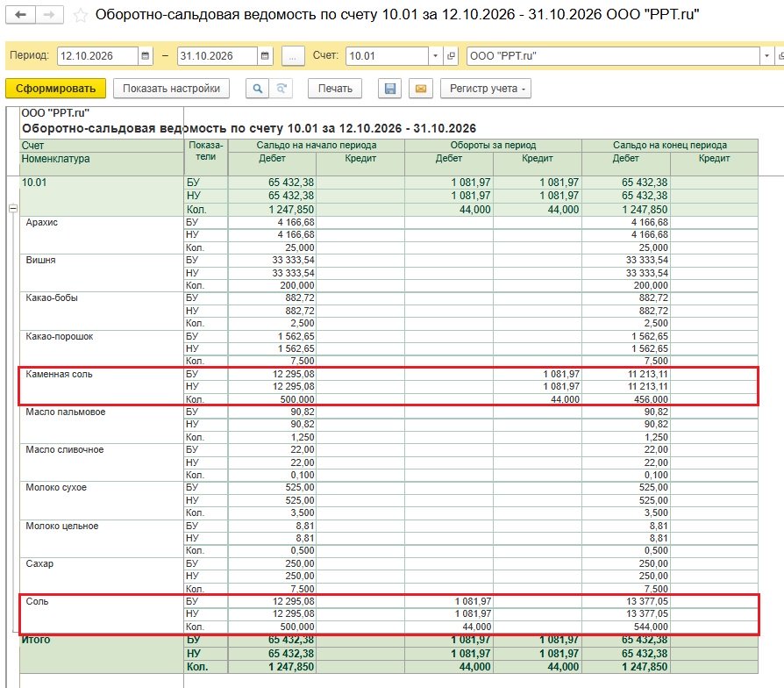Viewport: 784px width, 688px height.
Task: Save the report with the diskette icon
Action: pyautogui.click(x=390, y=89)
